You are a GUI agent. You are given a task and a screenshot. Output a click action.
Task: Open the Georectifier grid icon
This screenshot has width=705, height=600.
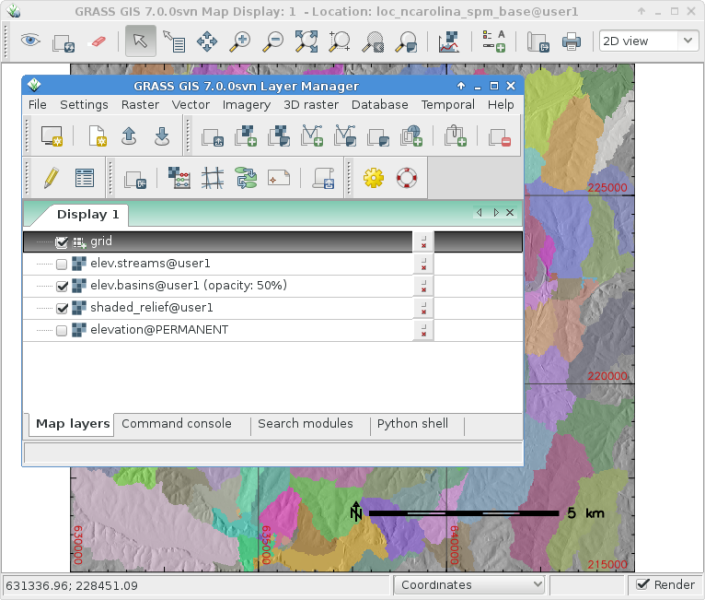click(212, 178)
